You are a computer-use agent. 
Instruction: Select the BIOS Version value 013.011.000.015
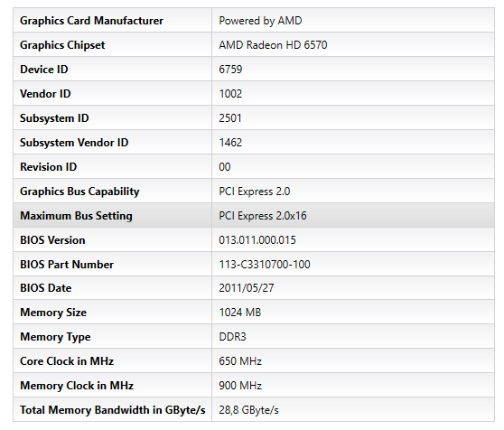point(257,240)
